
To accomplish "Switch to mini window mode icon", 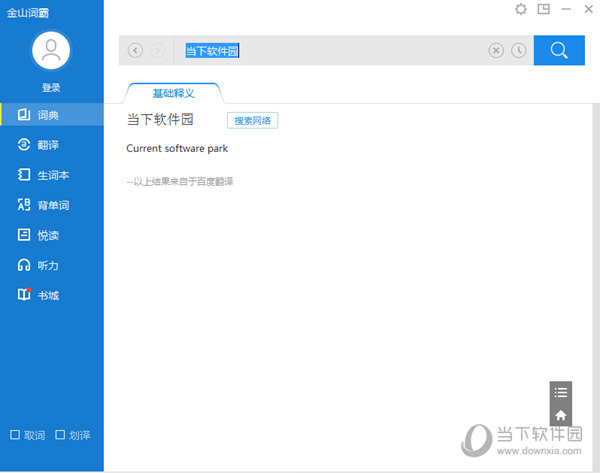I will [x=543, y=9].
